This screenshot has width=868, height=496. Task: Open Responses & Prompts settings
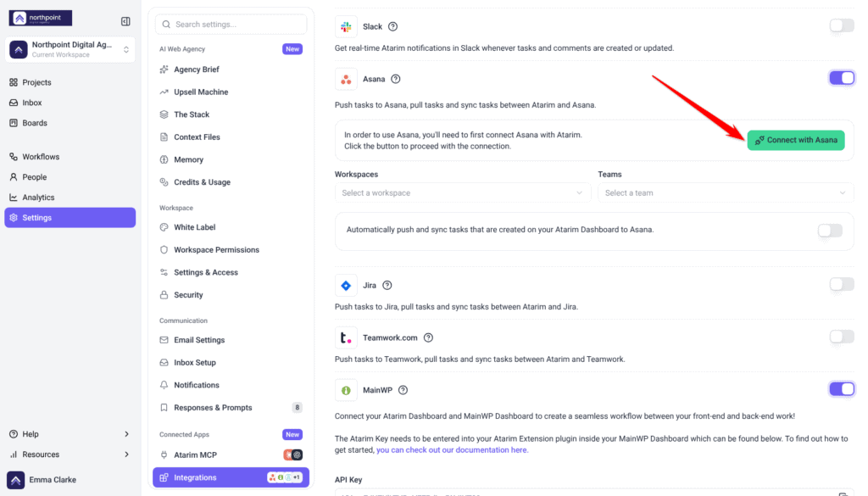point(231,408)
